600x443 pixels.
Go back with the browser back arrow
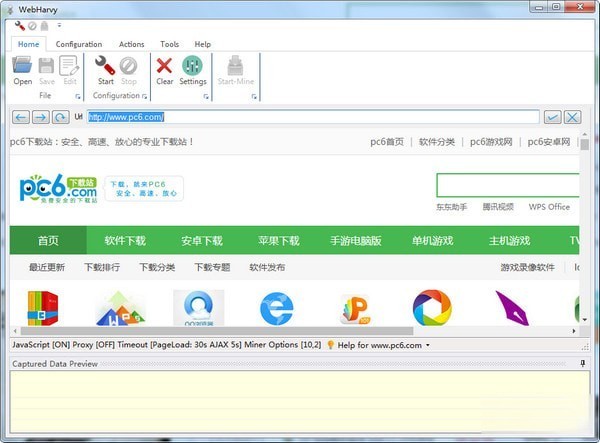tap(21, 117)
